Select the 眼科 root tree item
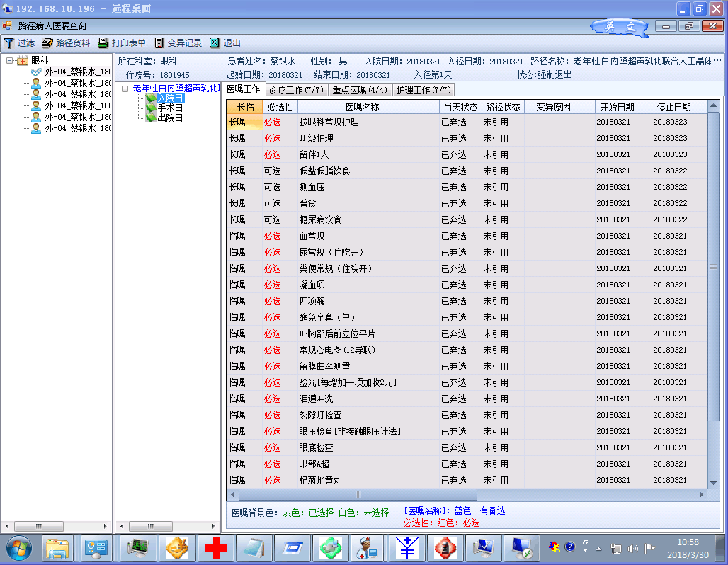The image size is (728, 565). [x=40, y=60]
